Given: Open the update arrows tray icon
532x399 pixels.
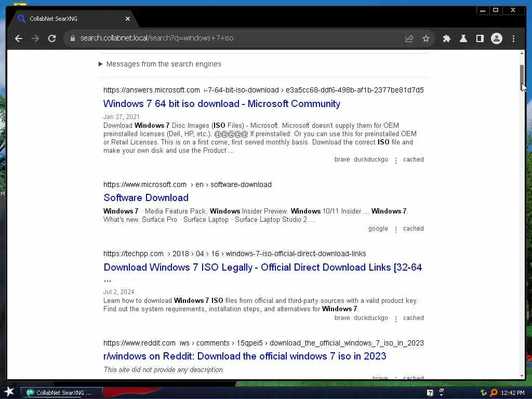Looking at the screenshot, I should (484, 393).
